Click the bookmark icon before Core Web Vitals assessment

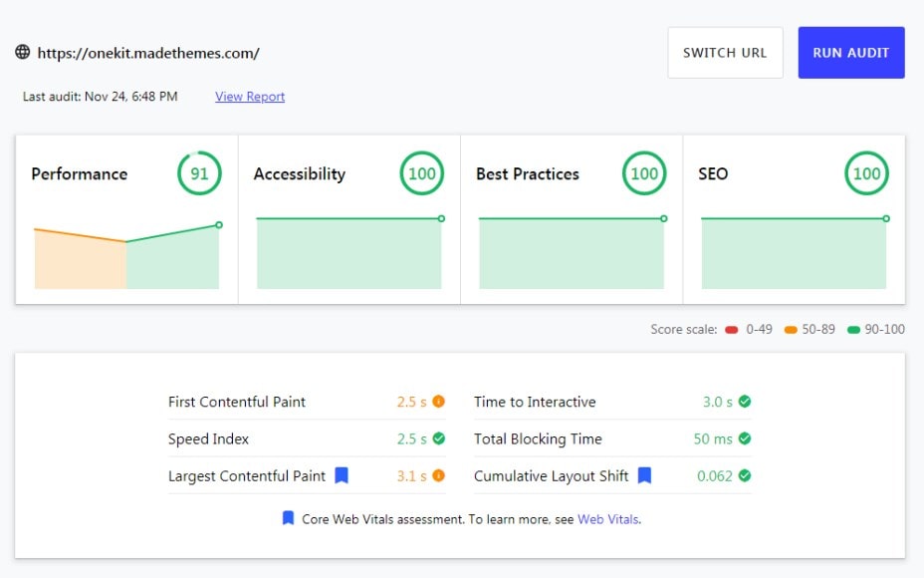coord(289,518)
